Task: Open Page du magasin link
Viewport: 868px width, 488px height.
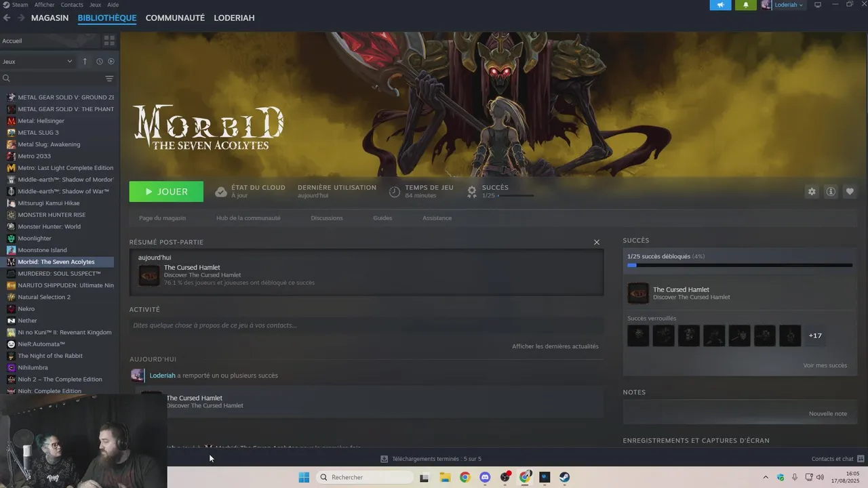Action: (162, 218)
